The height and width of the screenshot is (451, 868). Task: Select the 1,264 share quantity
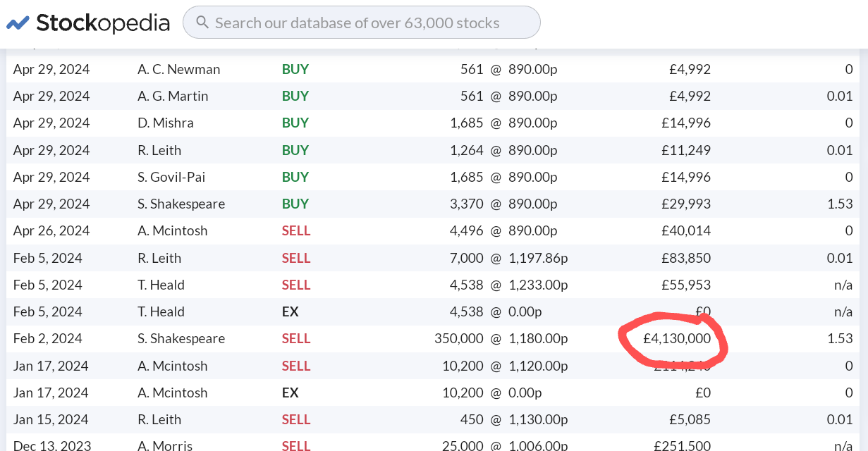467,150
